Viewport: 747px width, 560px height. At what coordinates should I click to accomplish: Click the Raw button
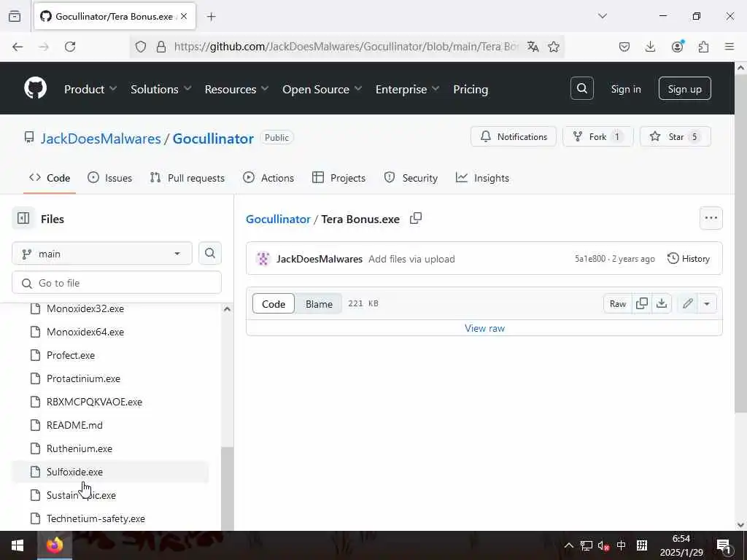(618, 303)
